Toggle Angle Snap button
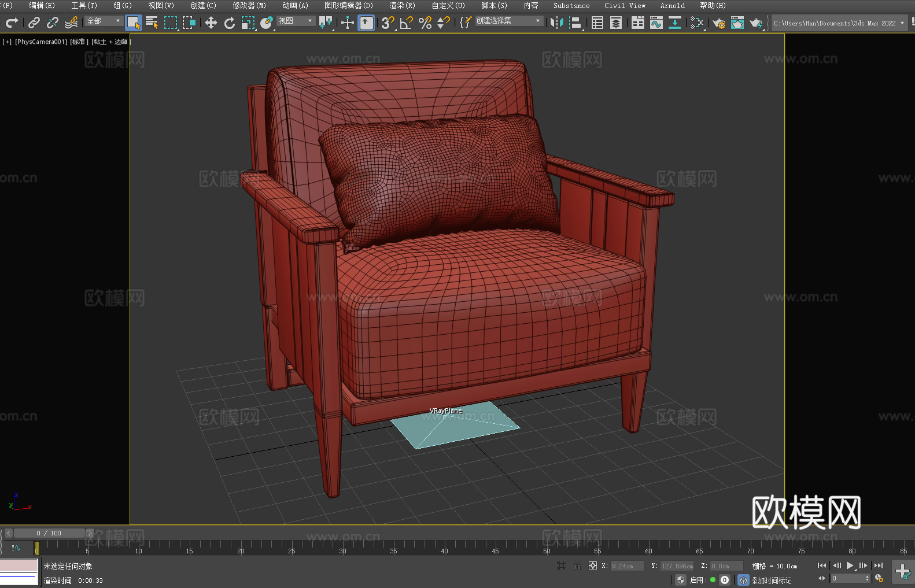This screenshot has width=915, height=588. [x=407, y=23]
